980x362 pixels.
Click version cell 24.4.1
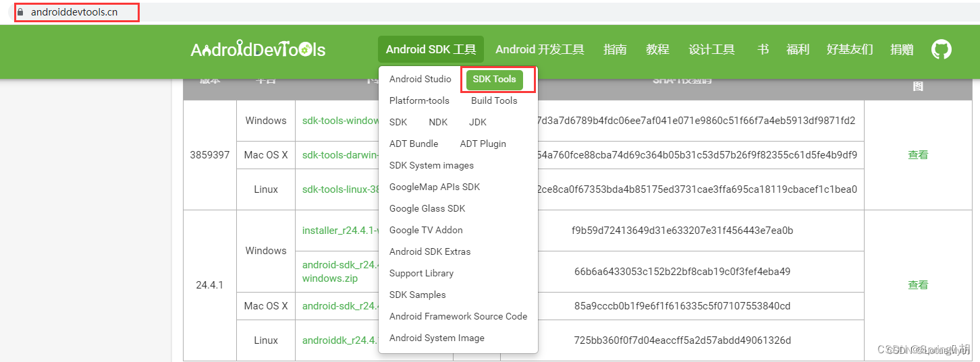point(210,285)
